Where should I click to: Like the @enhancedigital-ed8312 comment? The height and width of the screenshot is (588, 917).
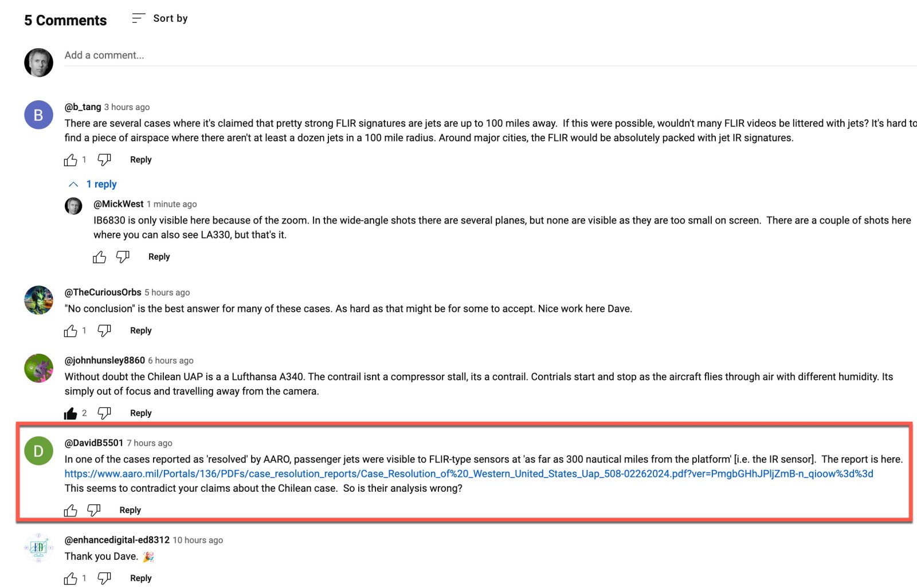tap(70, 579)
